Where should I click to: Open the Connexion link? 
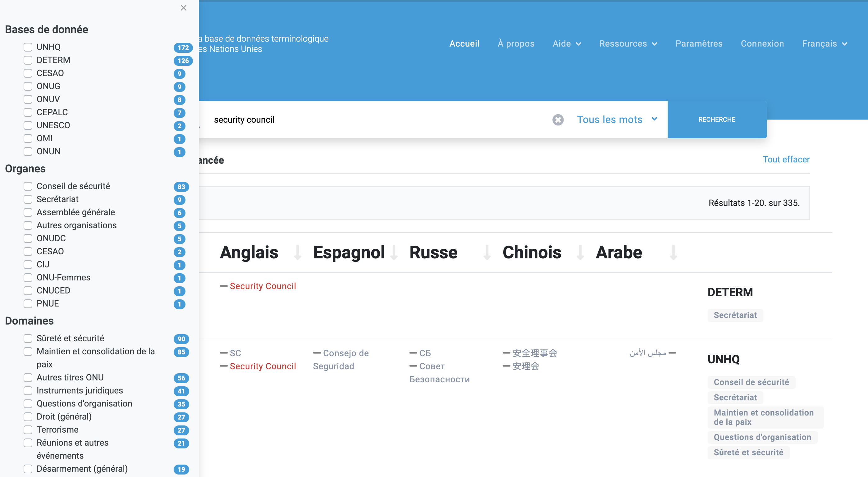click(762, 43)
